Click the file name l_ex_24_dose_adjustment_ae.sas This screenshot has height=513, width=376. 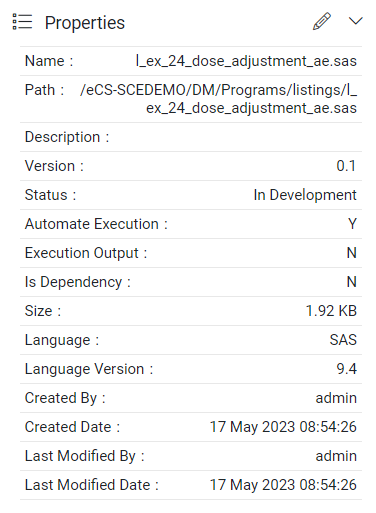coord(246,61)
